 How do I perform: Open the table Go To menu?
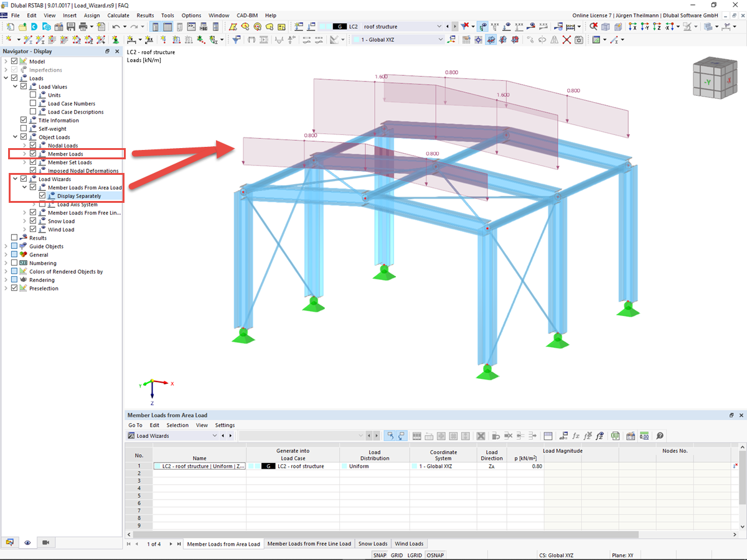(135, 426)
